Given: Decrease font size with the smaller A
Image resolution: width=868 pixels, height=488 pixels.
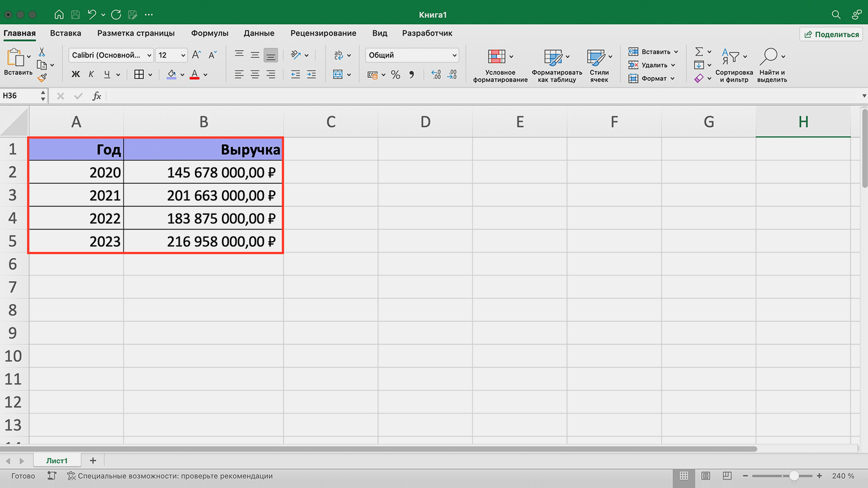Looking at the screenshot, I should pos(212,55).
